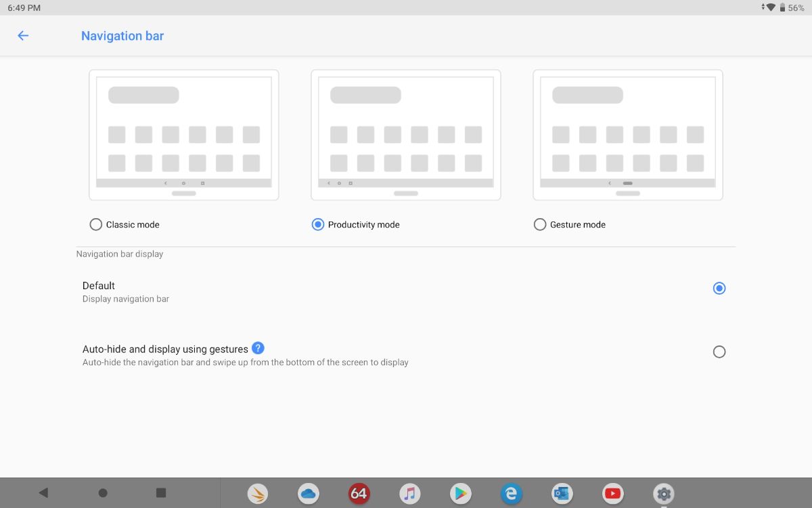This screenshot has width=812, height=508.
Task: Select Classic mode radio button
Action: tap(95, 224)
